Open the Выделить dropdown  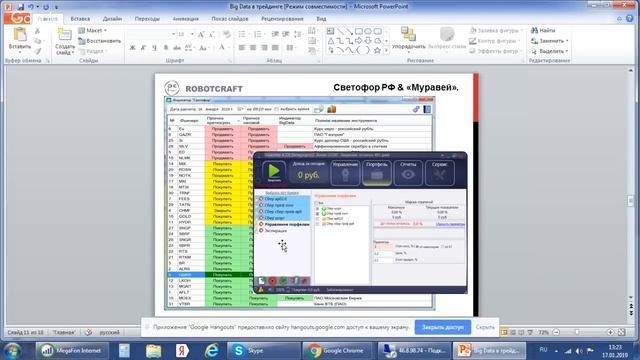550,51
